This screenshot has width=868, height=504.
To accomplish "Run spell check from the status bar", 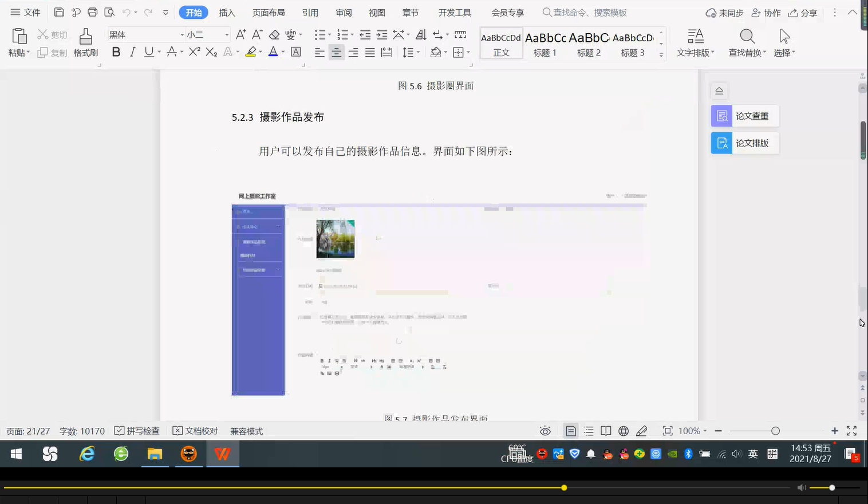I will [x=137, y=431].
